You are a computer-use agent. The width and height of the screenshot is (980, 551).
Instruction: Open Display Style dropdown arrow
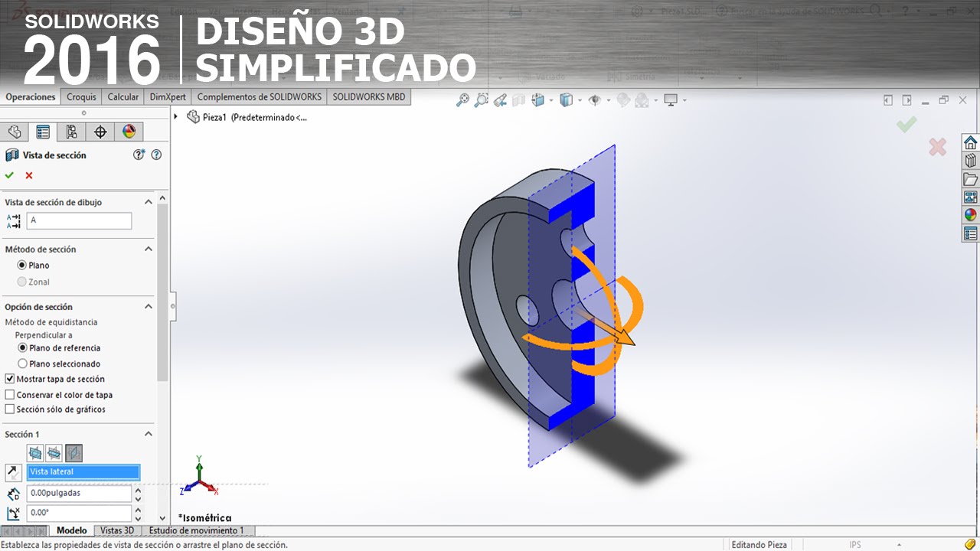pyautogui.click(x=580, y=100)
